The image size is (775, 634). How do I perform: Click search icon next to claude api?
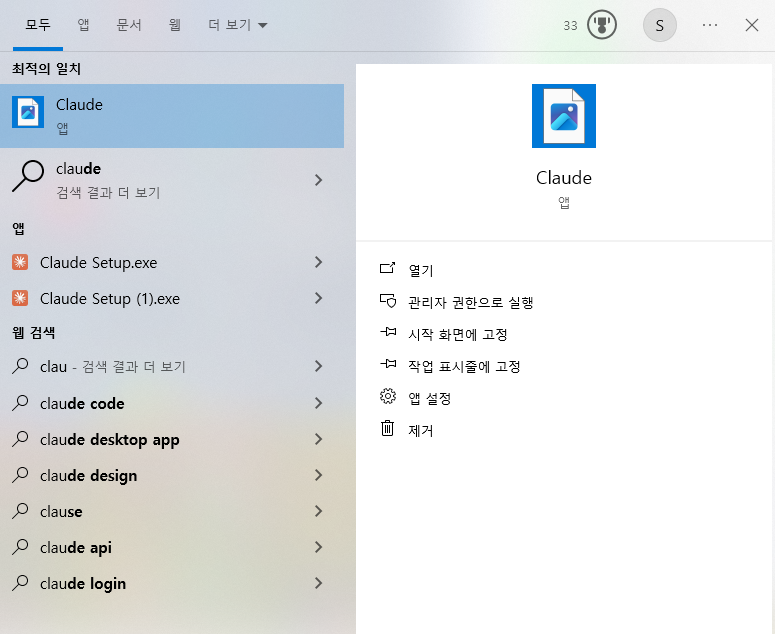tap(20, 547)
